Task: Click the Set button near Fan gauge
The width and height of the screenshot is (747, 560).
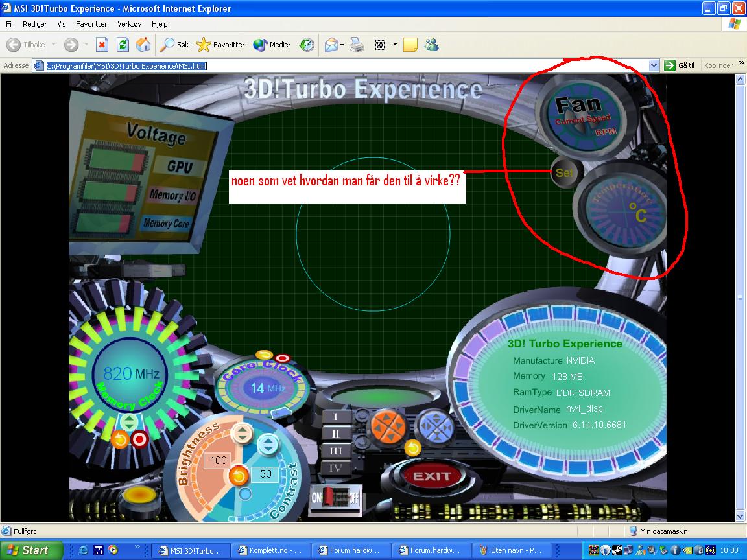Action: [x=564, y=173]
